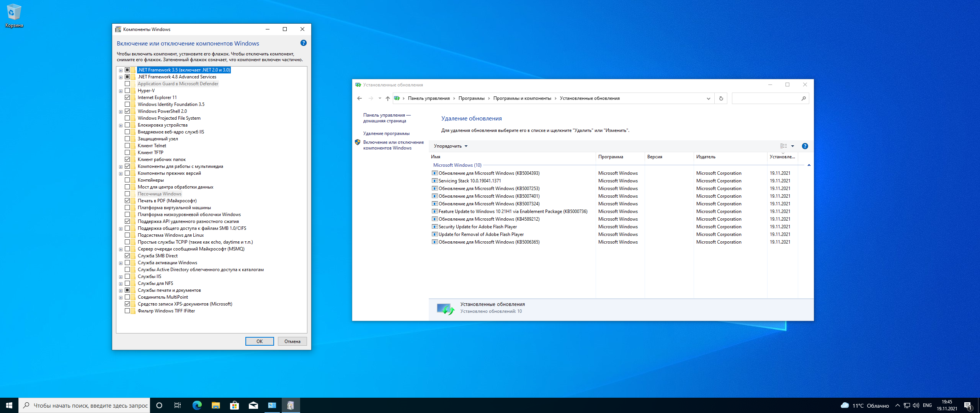The image size is (980, 413).
Task: Expand the Hyper-V tree node
Action: point(121,91)
